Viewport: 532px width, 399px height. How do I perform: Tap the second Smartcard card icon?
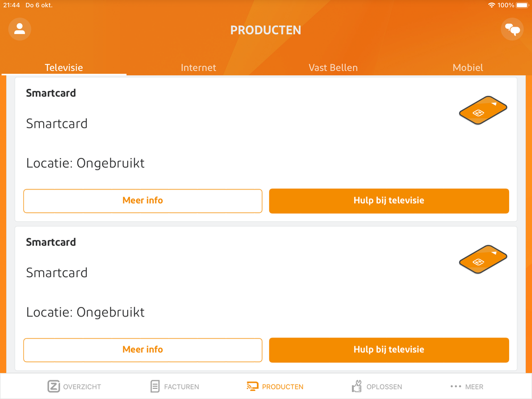[483, 259]
